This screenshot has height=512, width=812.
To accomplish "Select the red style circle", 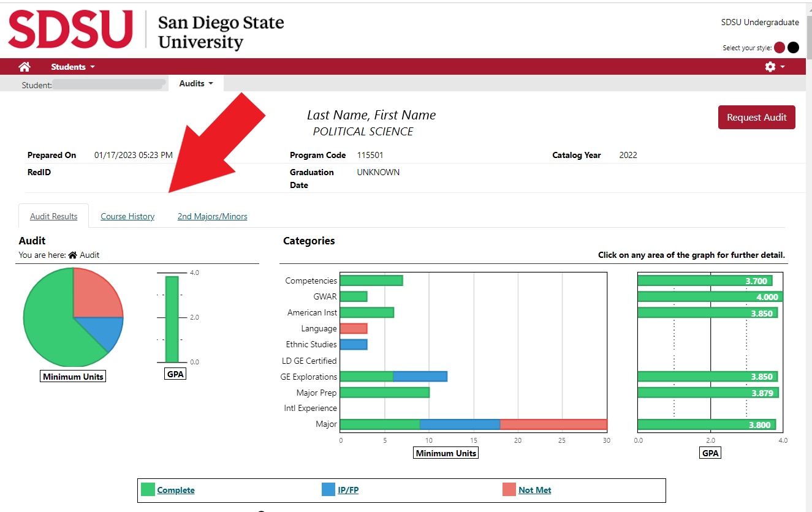I will tap(780, 48).
